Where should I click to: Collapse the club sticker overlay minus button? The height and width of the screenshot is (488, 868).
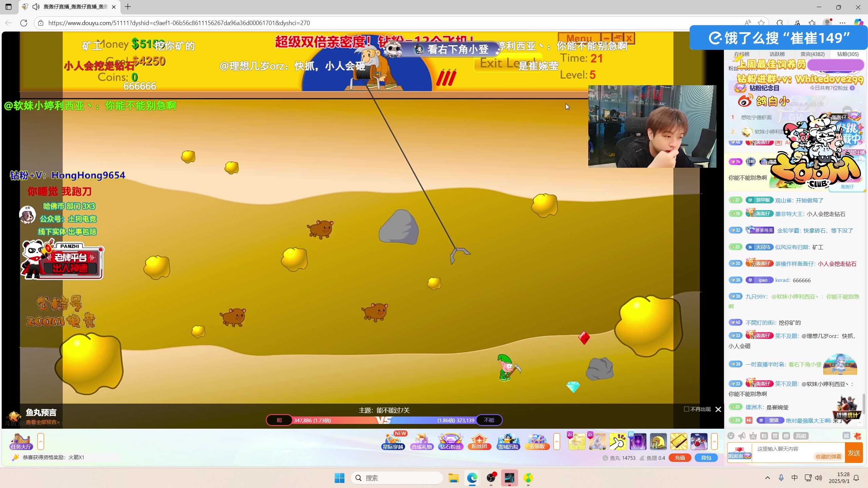847,110
